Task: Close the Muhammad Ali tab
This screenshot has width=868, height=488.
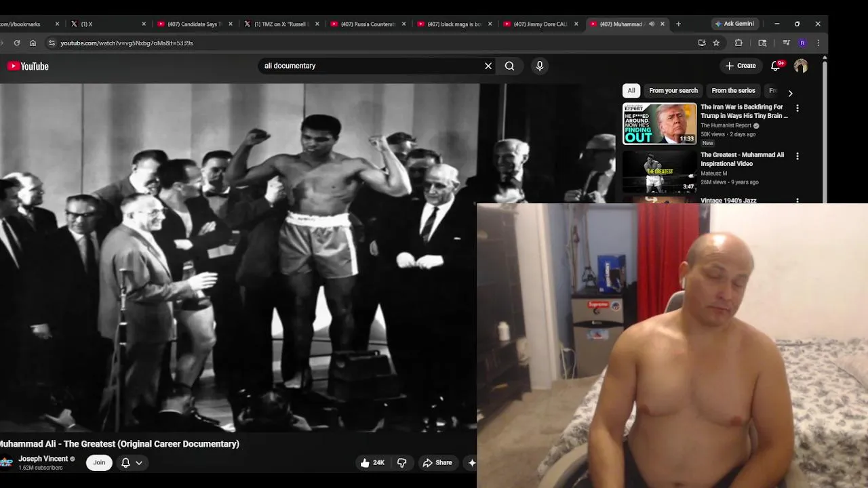Action: [x=663, y=24]
